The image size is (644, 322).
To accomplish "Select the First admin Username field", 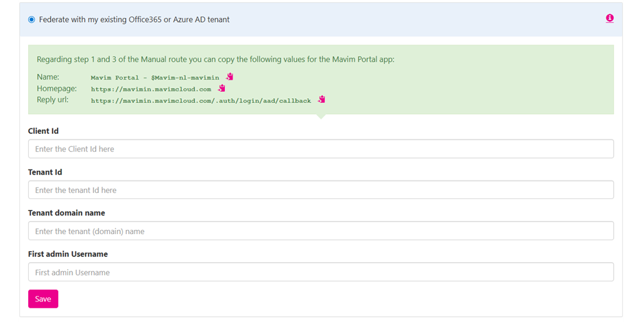I will [x=320, y=273].
